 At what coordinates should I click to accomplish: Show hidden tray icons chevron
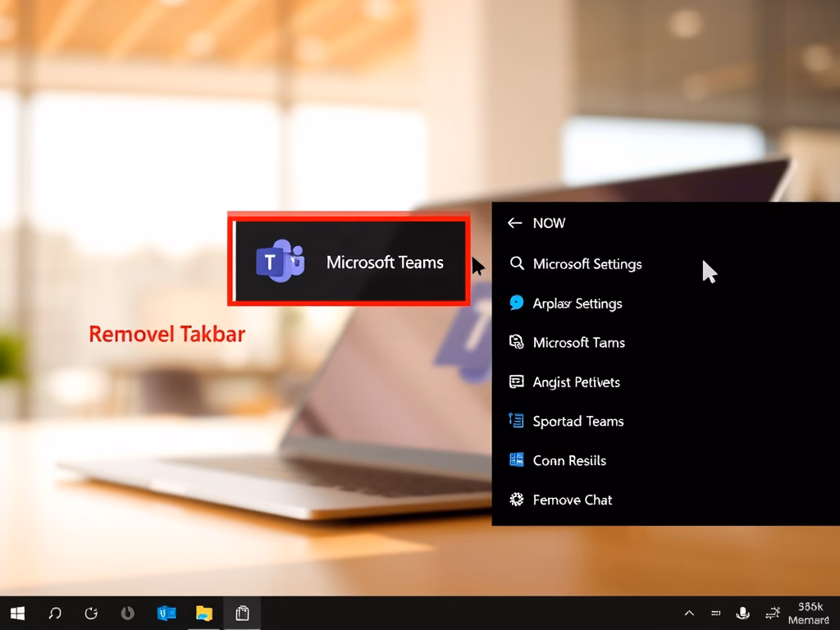[x=689, y=613]
